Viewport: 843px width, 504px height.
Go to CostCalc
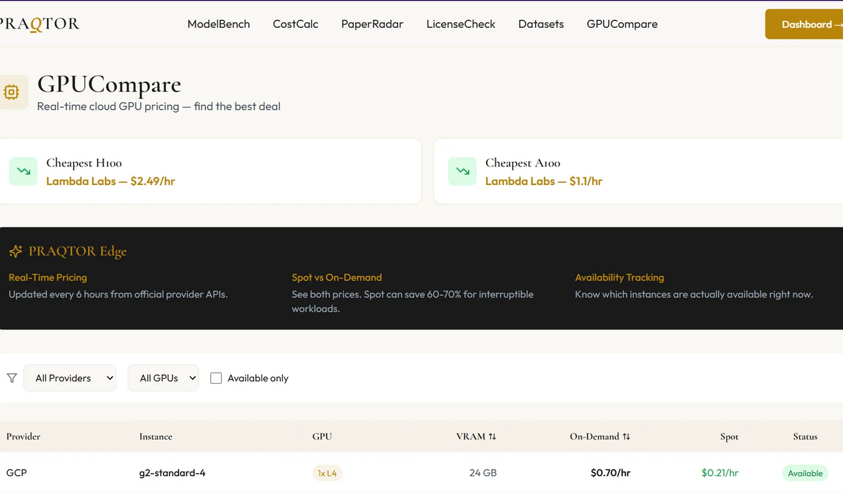(x=295, y=24)
